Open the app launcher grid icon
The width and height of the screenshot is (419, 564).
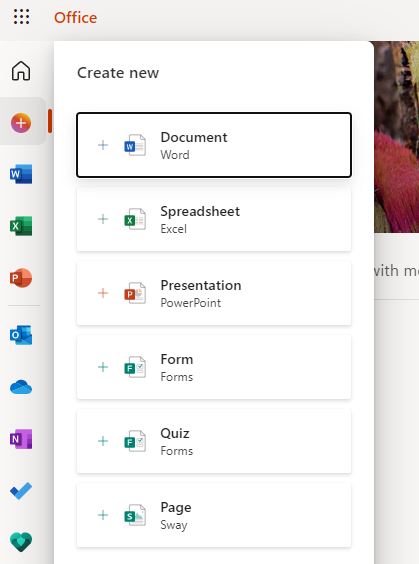[22, 17]
